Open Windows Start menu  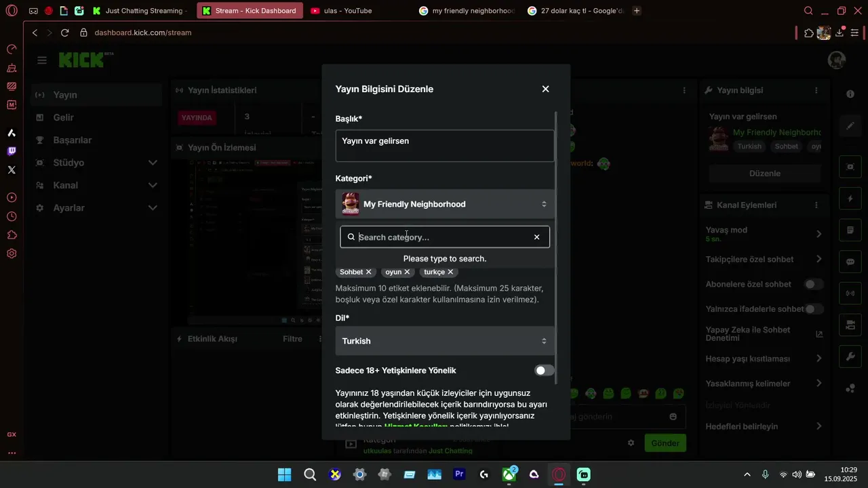pyautogui.click(x=285, y=474)
